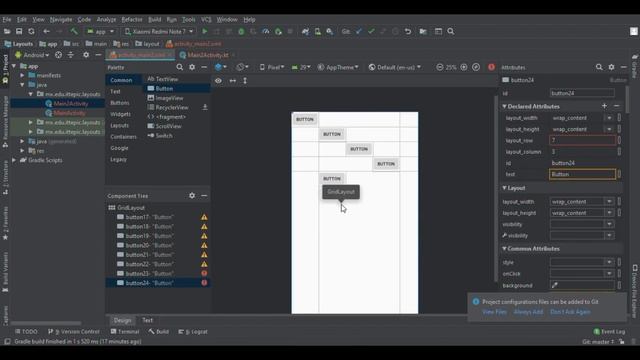Open the Pixel device preview dropdown

point(272,67)
